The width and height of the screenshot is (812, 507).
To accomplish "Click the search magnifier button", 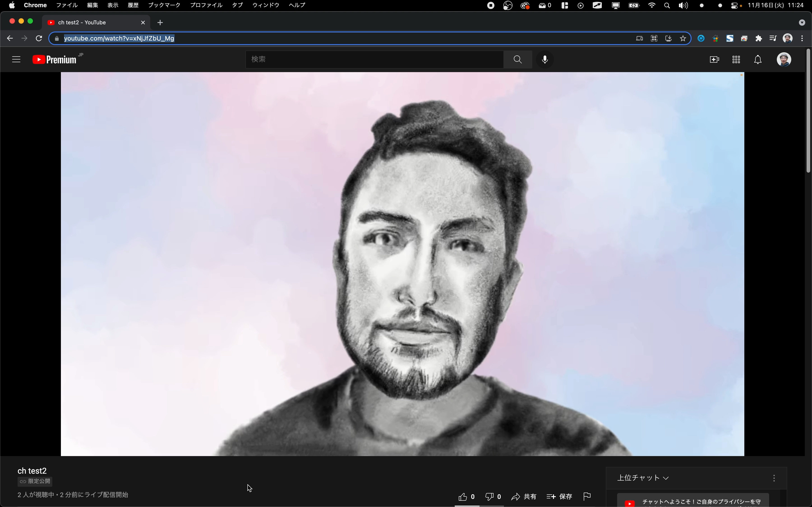I will point(517,60).
